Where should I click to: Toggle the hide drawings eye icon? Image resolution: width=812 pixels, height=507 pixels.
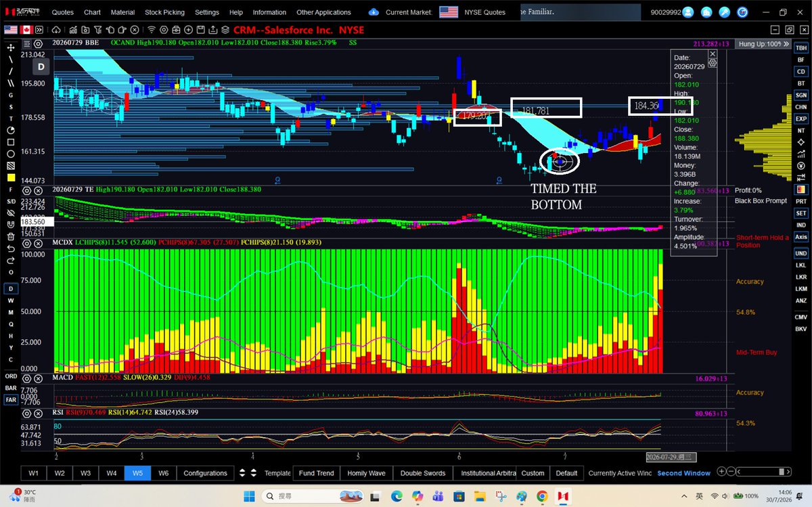point(11,213)
